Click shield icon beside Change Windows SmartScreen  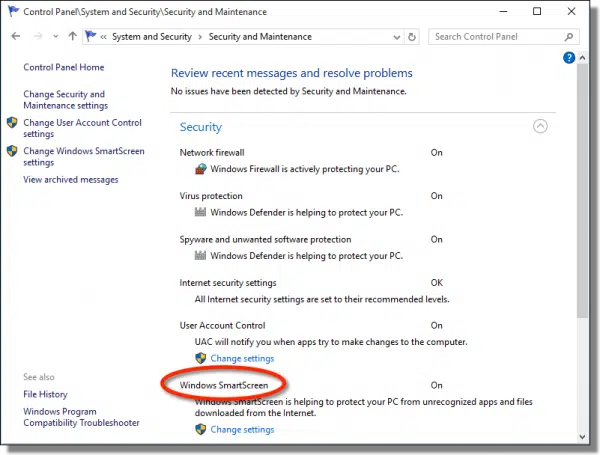point(12,151)
